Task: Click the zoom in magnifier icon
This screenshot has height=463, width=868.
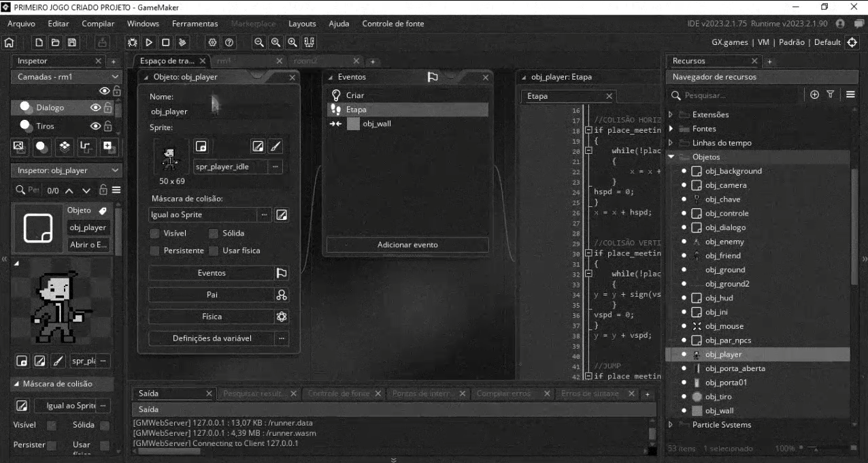Action: tap(293, 42)
